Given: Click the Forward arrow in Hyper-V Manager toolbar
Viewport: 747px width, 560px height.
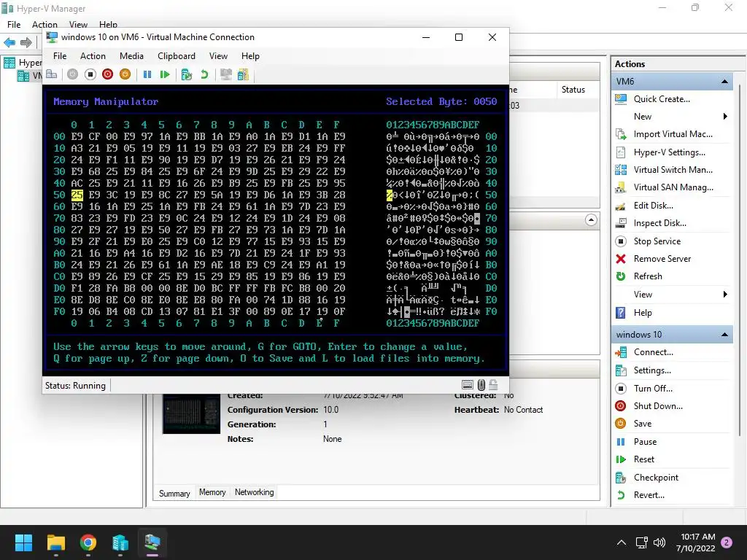Looking at the screenshot, I should [x=26, y=42].
